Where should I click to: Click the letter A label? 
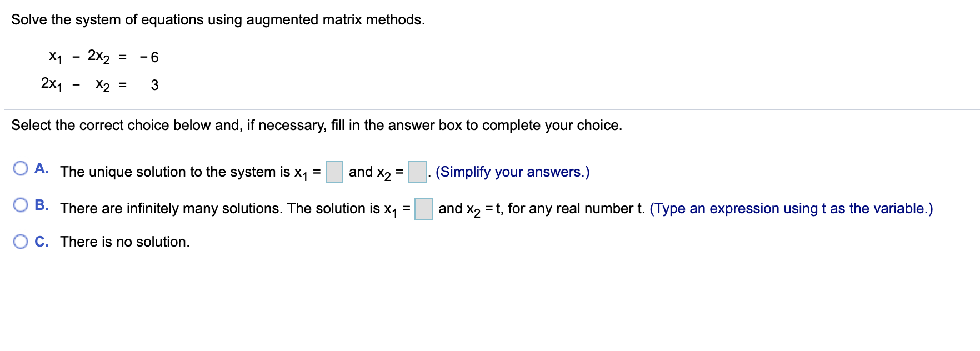(x=43, y=168)
